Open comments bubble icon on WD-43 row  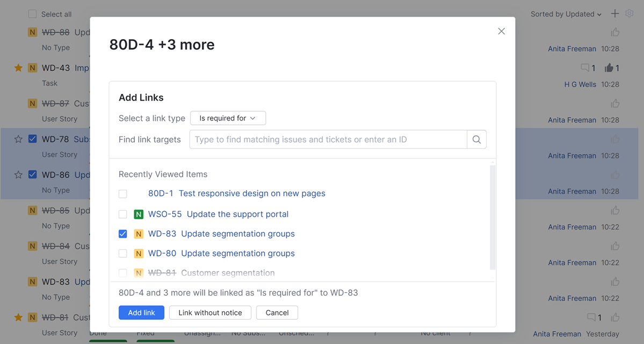[x=585, y=68]
